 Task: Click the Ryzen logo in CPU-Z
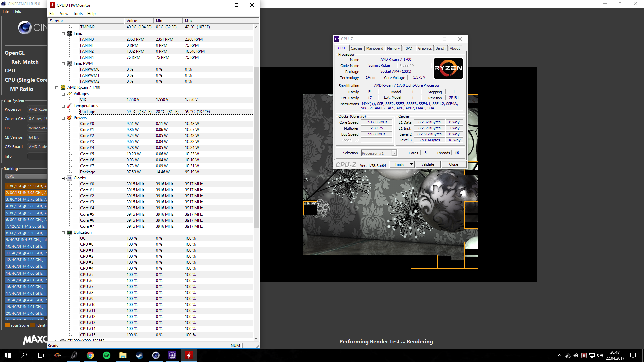click(x=448, y=68)
